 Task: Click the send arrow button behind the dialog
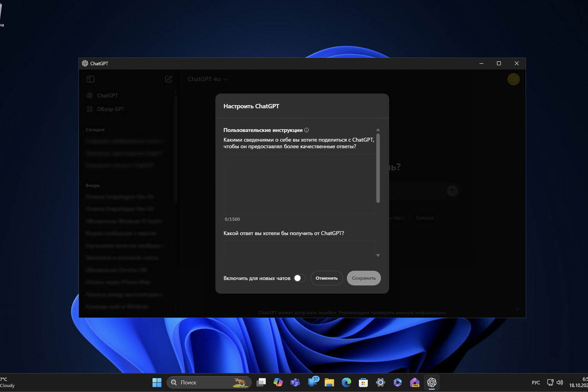[x=452, y=191]
